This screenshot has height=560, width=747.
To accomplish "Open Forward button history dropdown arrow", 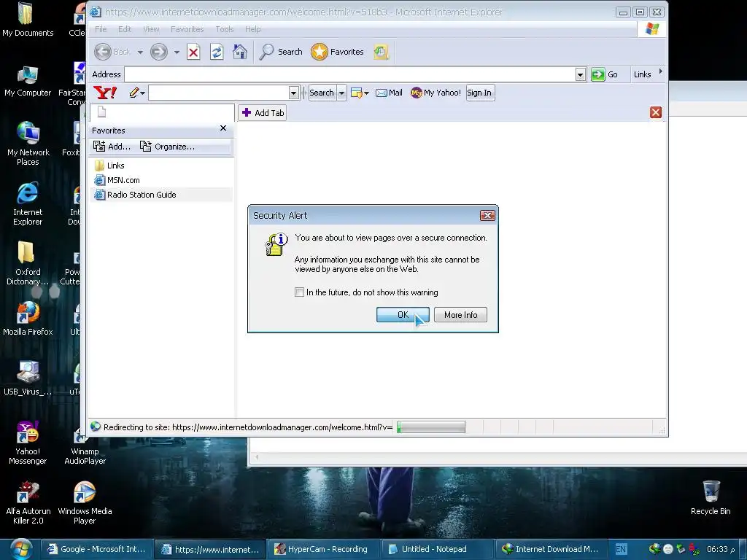I will [177, 52].
